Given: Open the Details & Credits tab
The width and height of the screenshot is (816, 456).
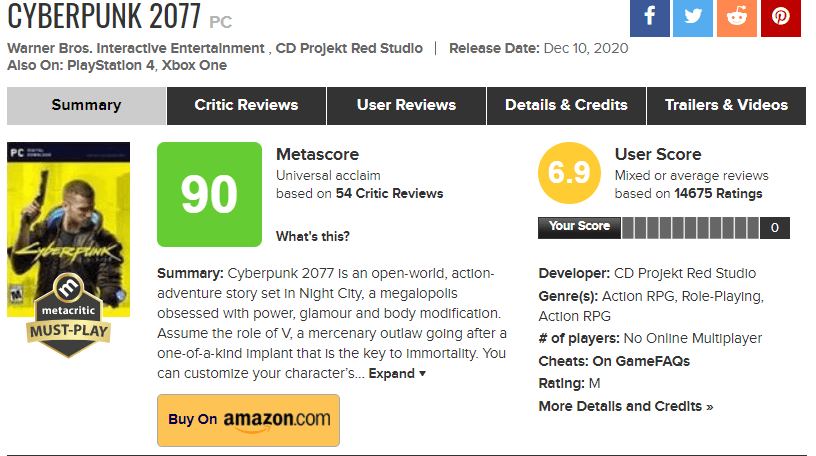Looking at the screenshot, I should 566,105.
